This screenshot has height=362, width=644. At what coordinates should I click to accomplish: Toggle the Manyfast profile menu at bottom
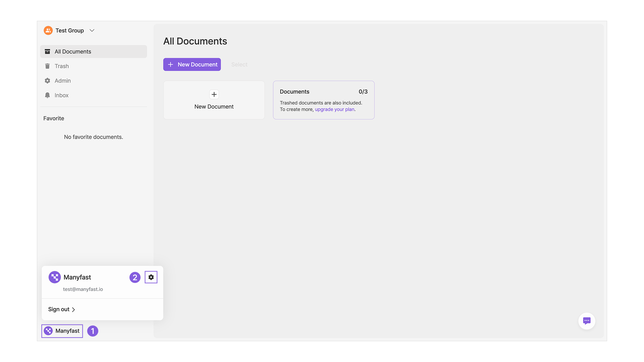[62, 331]
